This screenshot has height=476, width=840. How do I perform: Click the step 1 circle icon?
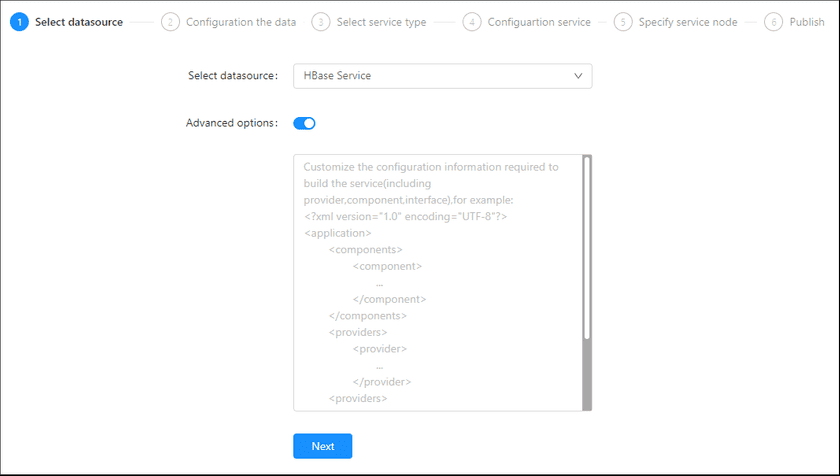click(20, 22)
